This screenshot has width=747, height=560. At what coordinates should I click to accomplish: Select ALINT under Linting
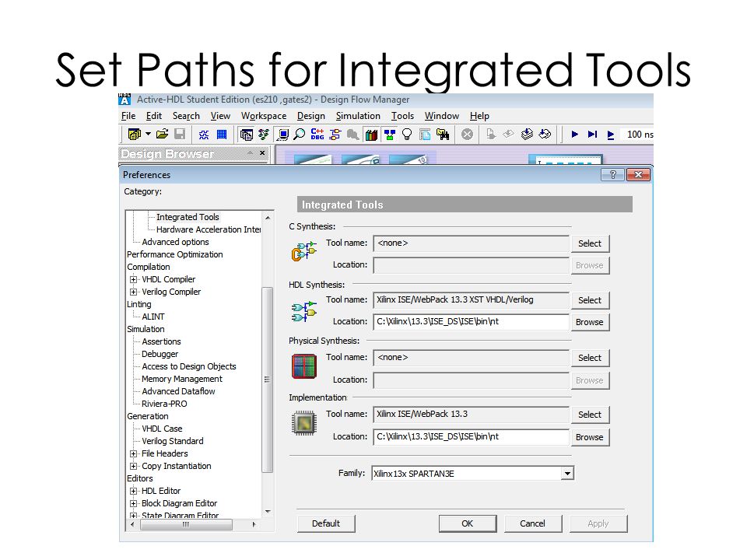[x=153, y=317]
